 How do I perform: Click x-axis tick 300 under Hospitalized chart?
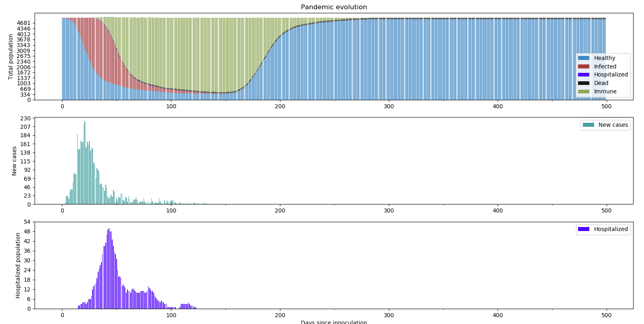tap(389, 315)
